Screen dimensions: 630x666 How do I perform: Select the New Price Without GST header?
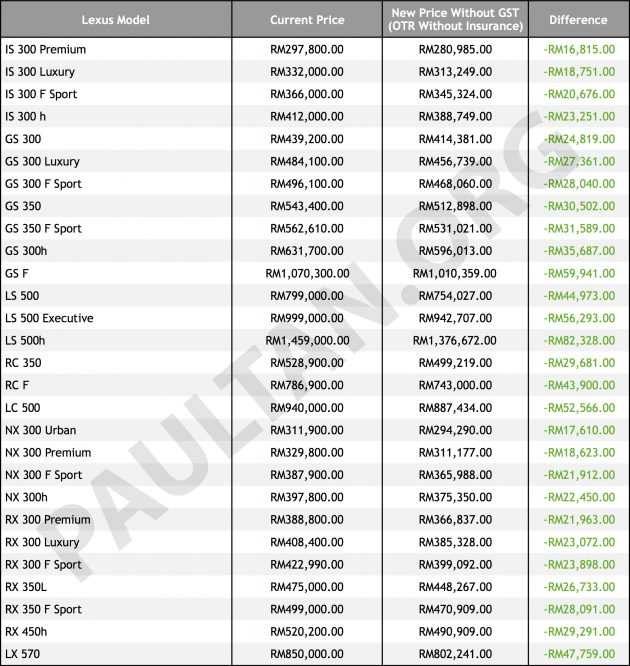[455, 20]
